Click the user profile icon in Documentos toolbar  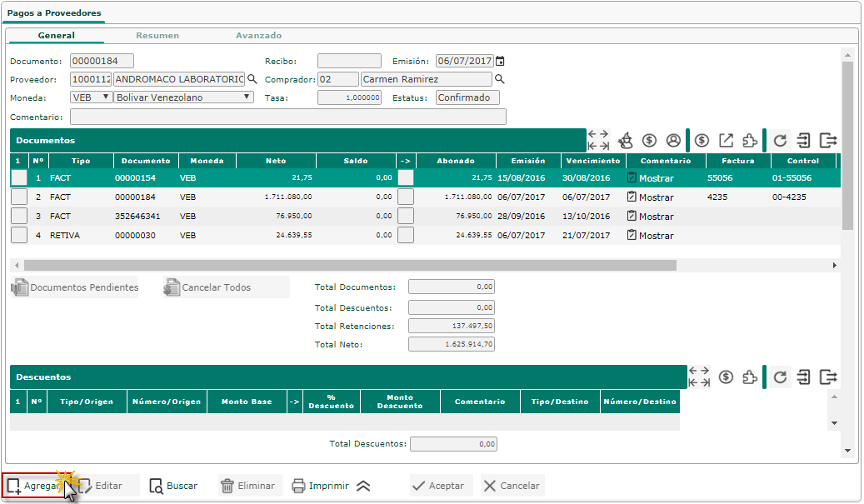[673, 140]
